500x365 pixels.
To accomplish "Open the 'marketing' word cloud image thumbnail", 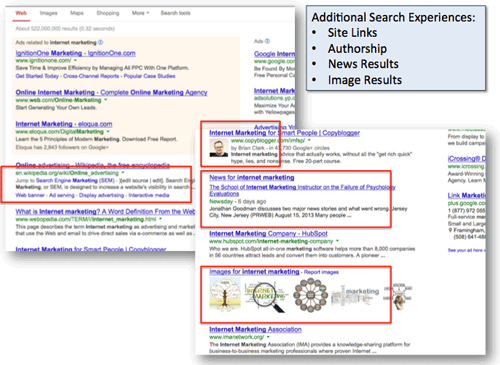I will coord(355,295).
